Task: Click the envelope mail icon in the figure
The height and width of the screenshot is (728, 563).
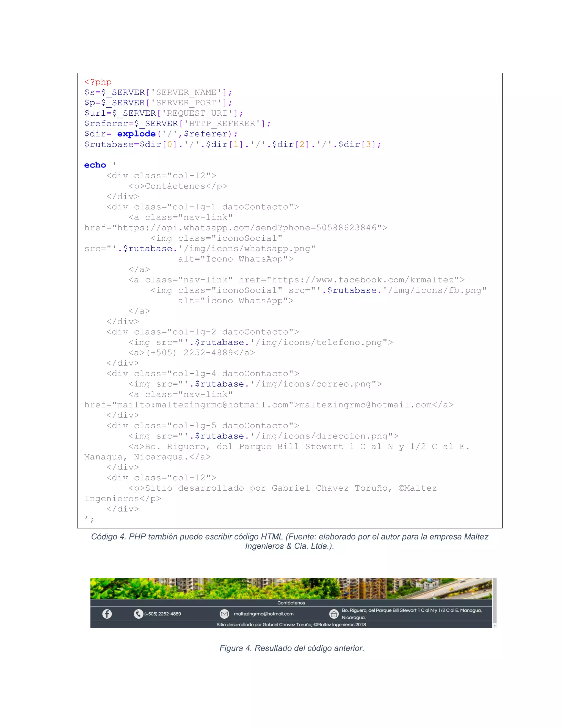Action: [225, 614]
